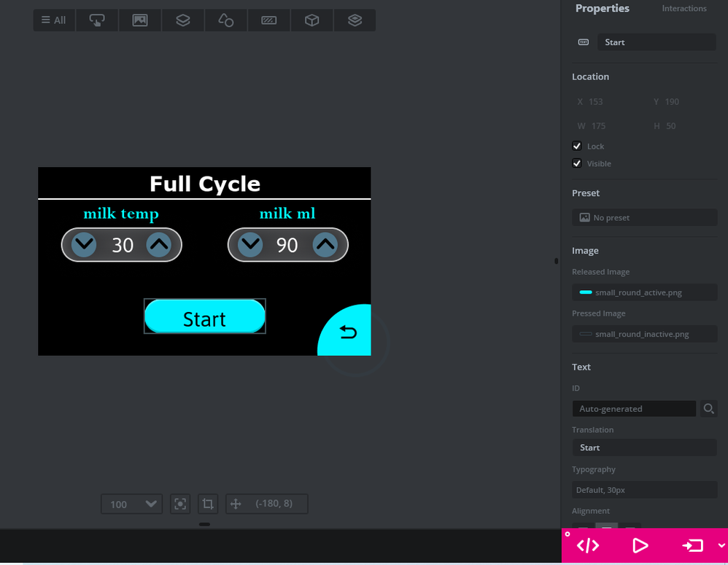Screen dimensions: 728x565
Task: Decrease milk ml with down arrow
Action: (250, 244)
